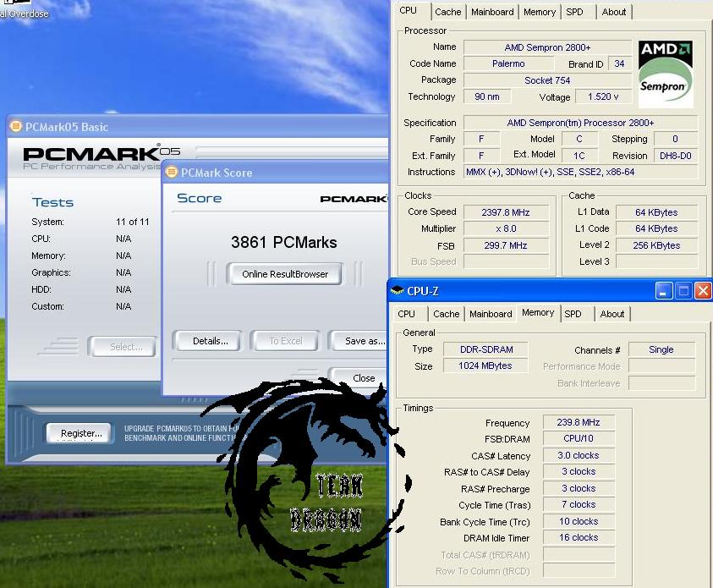
Task: Click the Channels # value Single
Action: 661,349
